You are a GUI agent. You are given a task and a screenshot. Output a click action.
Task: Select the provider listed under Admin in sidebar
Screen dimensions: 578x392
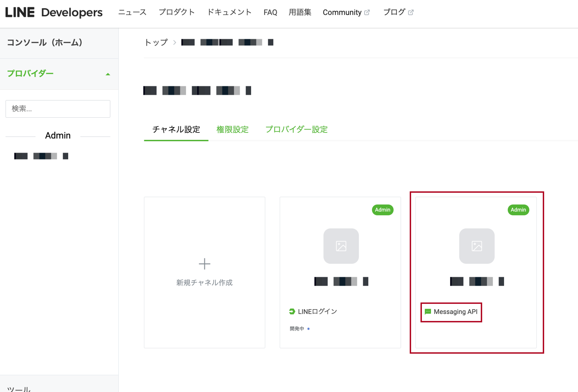coord(41,156)
